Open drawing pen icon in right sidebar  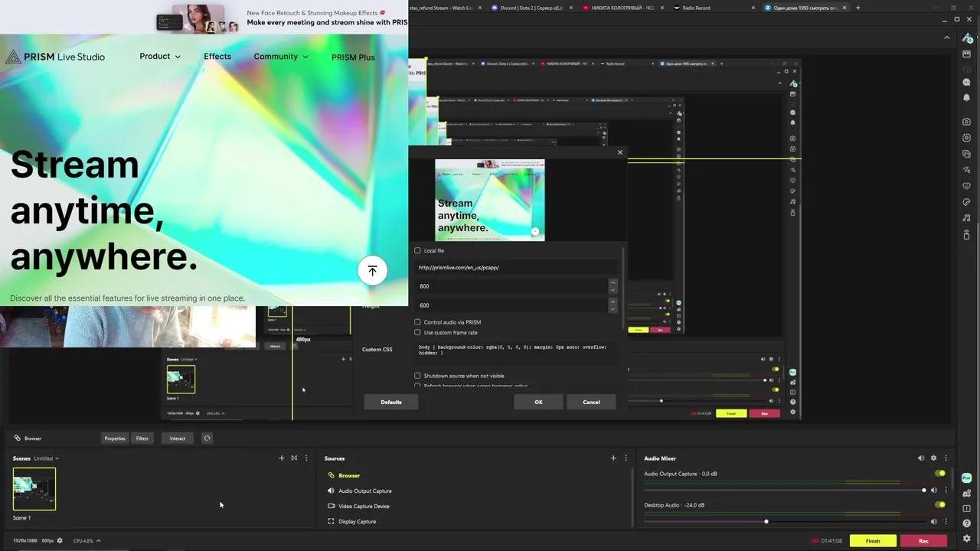(x=966, y=170)
